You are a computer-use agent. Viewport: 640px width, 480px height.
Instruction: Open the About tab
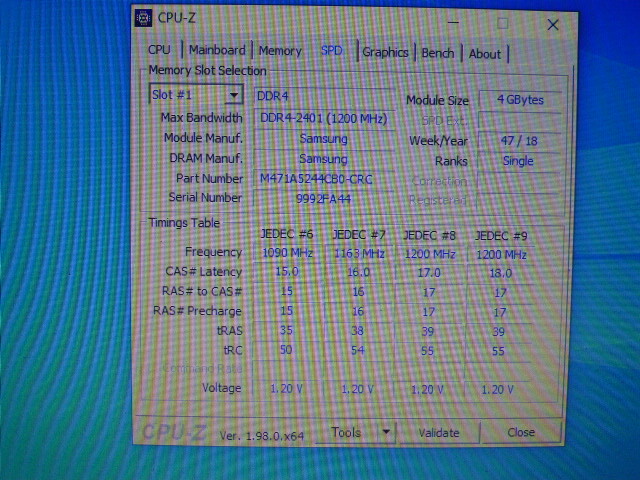484,54
